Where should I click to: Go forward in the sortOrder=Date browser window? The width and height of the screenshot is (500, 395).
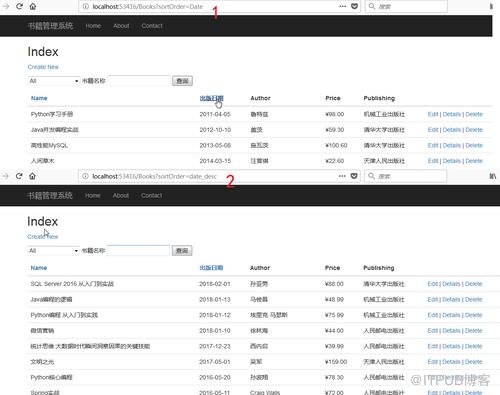coord(6,6)
